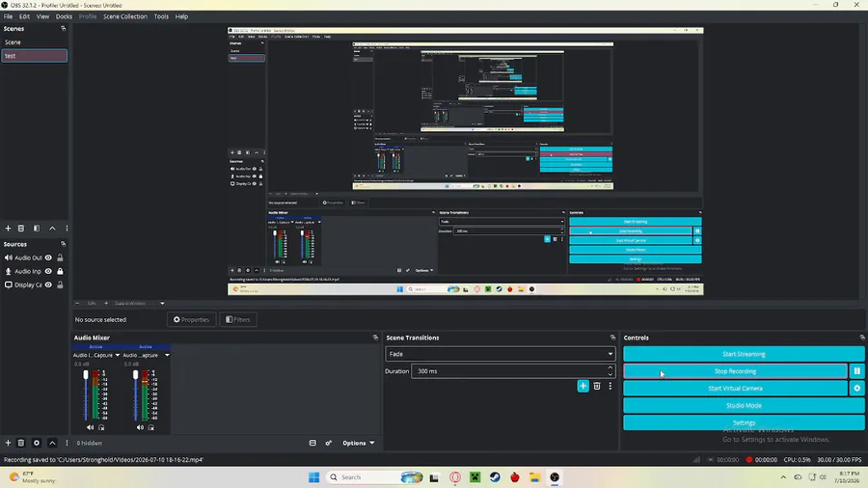Open virtual camera settings gear

(x=857, y=389)
